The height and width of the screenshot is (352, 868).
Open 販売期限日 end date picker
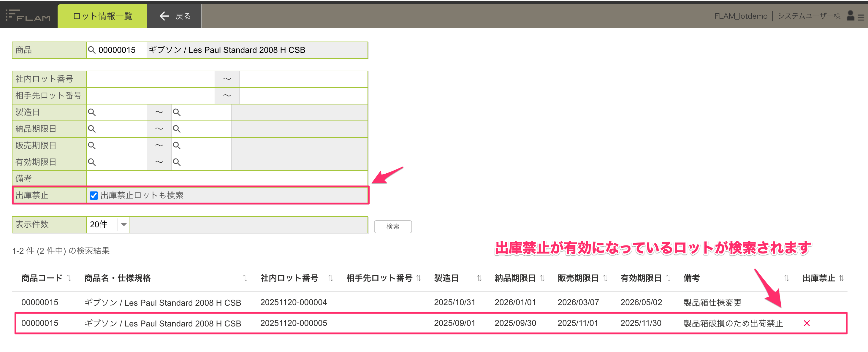point(177,145)
